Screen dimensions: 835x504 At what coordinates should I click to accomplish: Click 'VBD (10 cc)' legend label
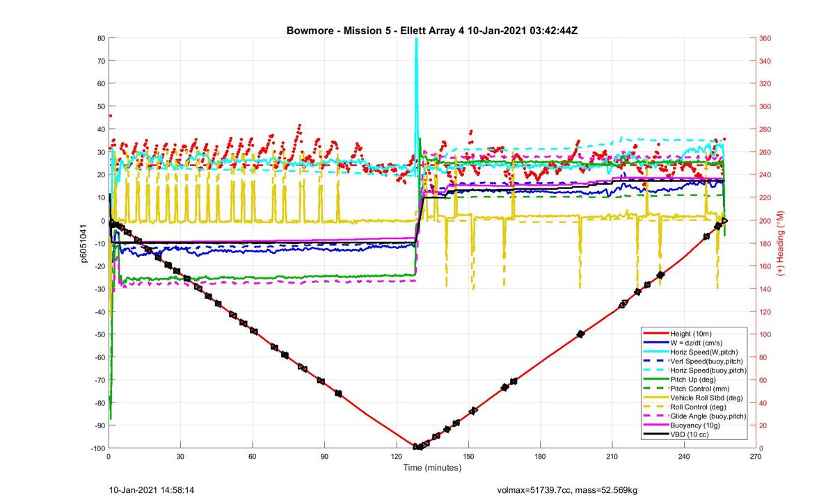pos(690,434)
